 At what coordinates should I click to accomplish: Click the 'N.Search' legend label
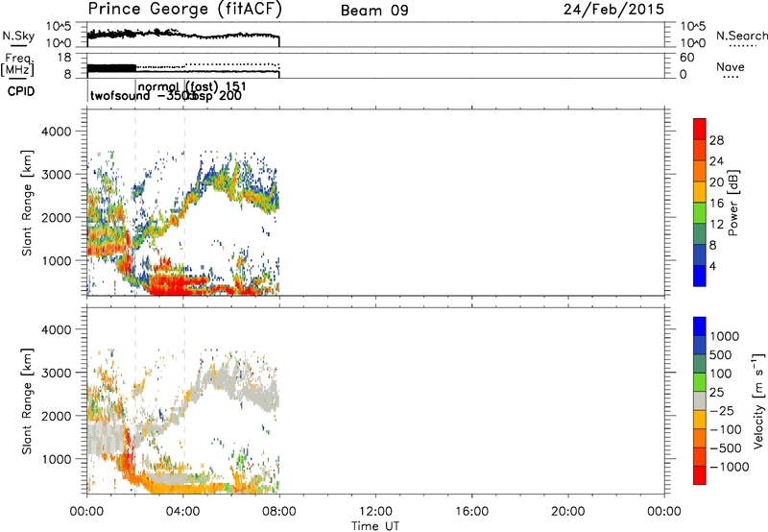tap(741, 36)
